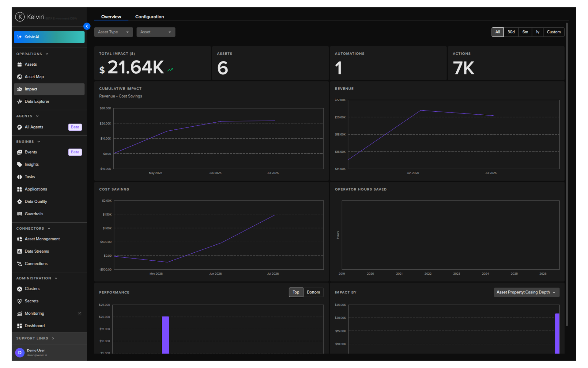The height and width of the screenshot is (368, 588).
Task: Click the page vertical scrollbar
Action: [567, 174]
